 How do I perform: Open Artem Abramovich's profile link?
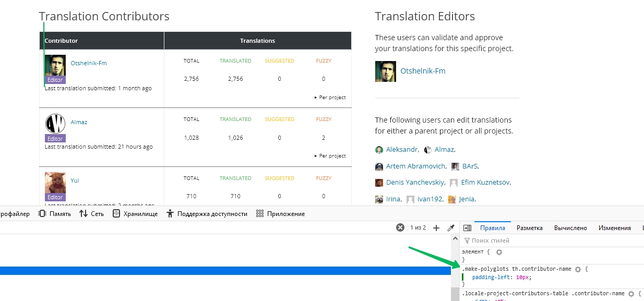click(x=415, y=167)
